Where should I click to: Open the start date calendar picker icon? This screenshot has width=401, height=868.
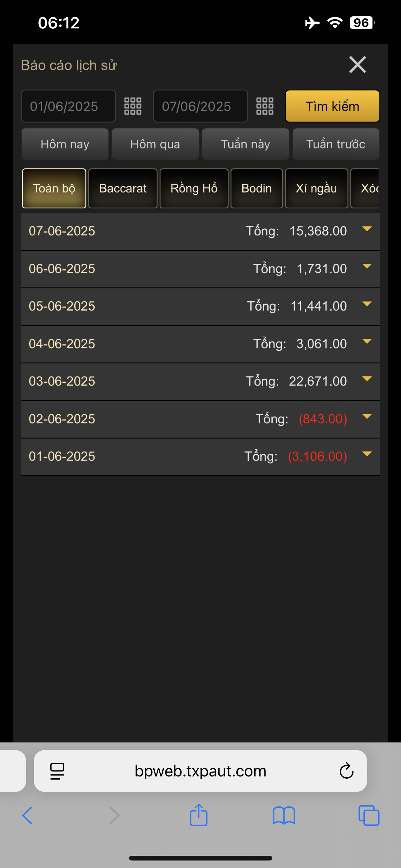(133, 106)
